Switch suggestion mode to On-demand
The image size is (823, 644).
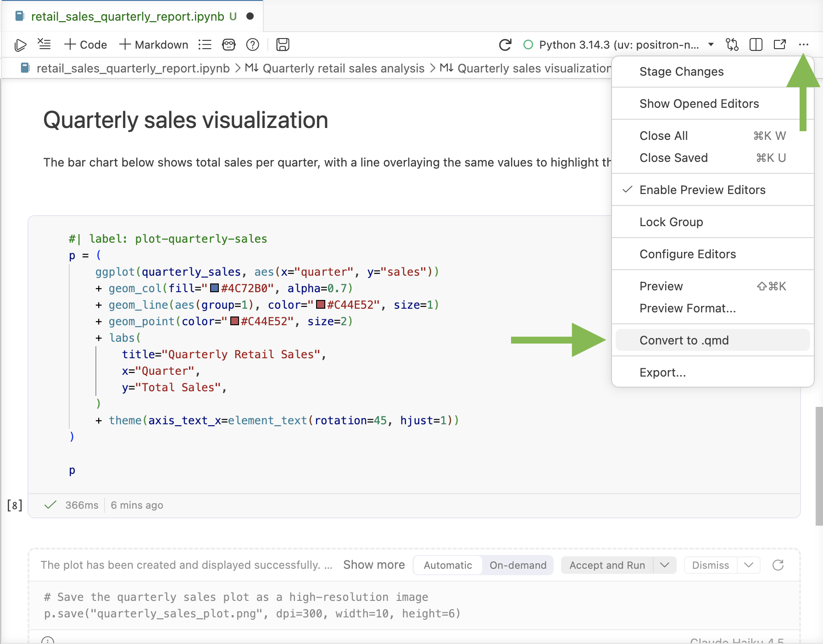click(x=518, y=565)
